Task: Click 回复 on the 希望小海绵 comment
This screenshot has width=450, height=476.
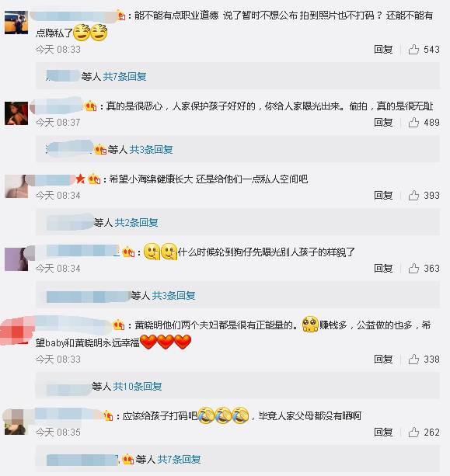Action: (383, 195)
